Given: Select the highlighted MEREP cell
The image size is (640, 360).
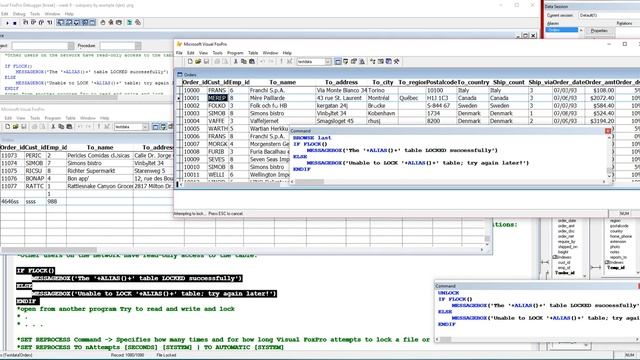Looking at the screenshot, I should pyautogui.click(x=217, y=98).
